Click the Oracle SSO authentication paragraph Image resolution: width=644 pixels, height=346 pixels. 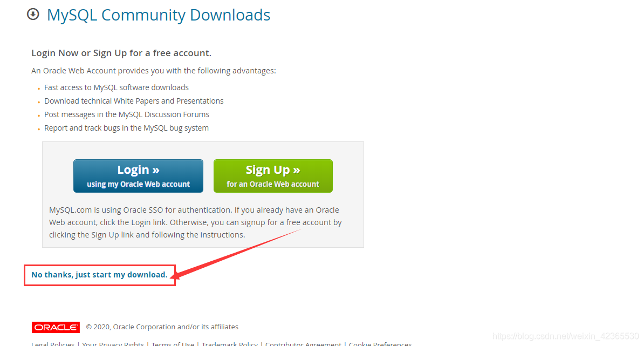click(x=195, y=222)
